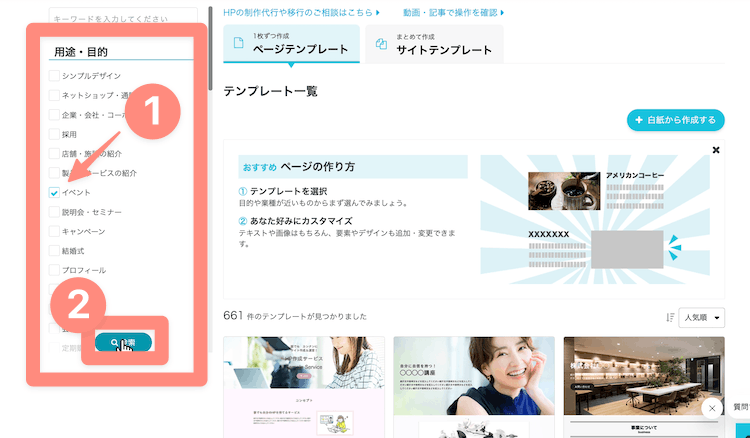750x438 pixels.
Task: Open the office meeting room template thumbnail
Action: (644, 387)
